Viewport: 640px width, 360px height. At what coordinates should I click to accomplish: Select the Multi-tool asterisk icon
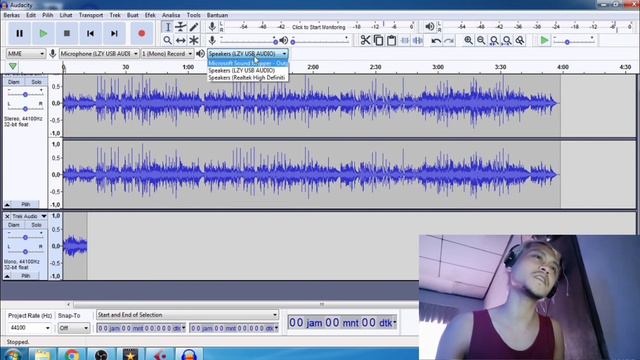(193, 40)
